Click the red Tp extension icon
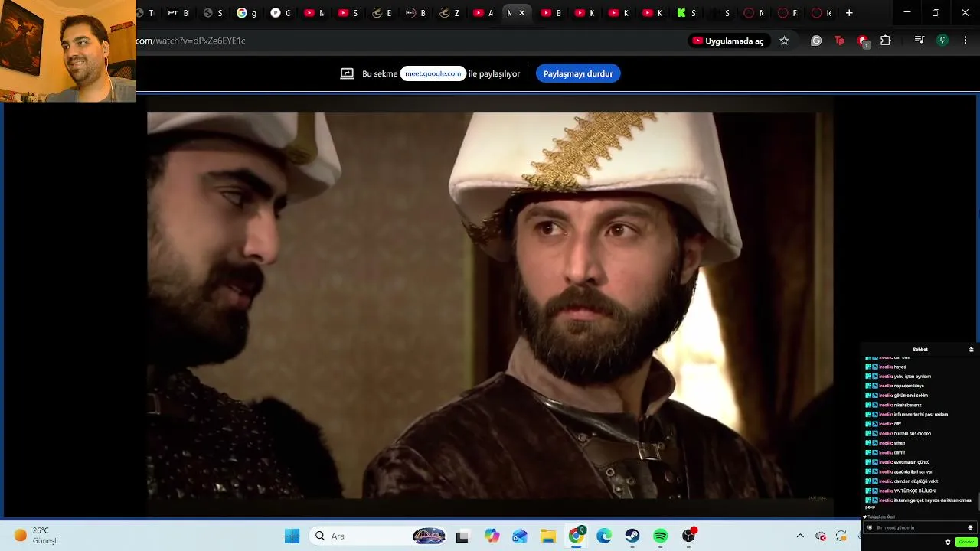The height and width of the screenshot is (551, 980). click(x=839, y=41)
